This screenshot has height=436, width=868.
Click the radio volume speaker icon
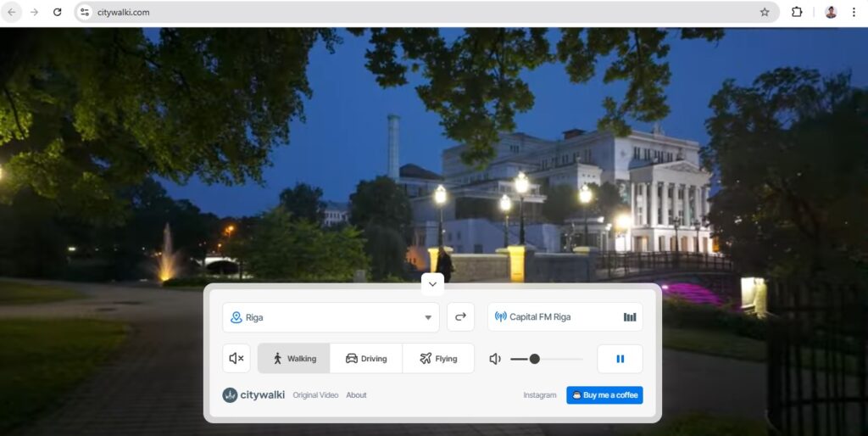[x=495, y=359]
